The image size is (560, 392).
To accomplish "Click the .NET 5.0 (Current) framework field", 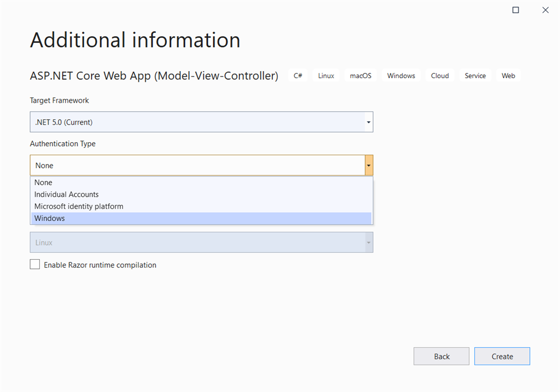I will (x=197, y=122).
